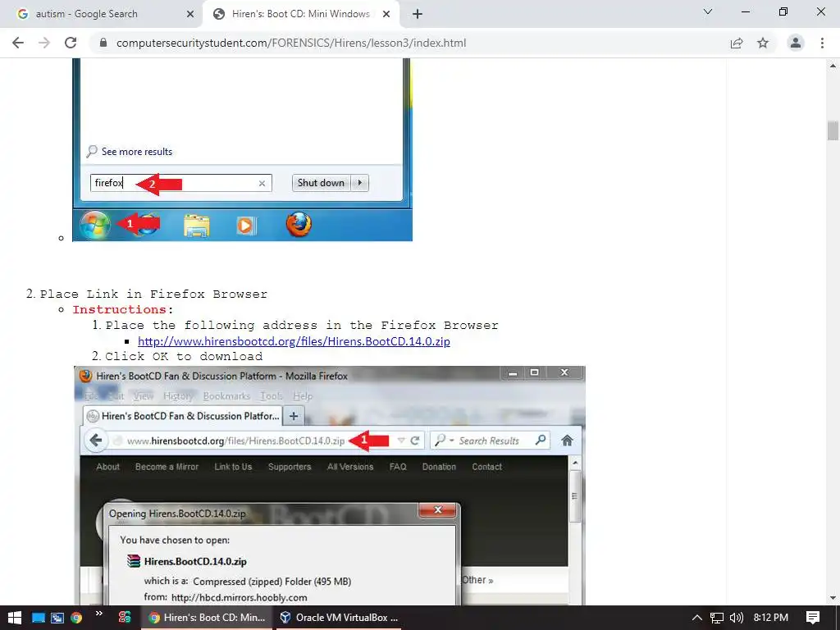
Task: Launch the pinned Chrome icon on the taskbar
Action: click(76, 618)
